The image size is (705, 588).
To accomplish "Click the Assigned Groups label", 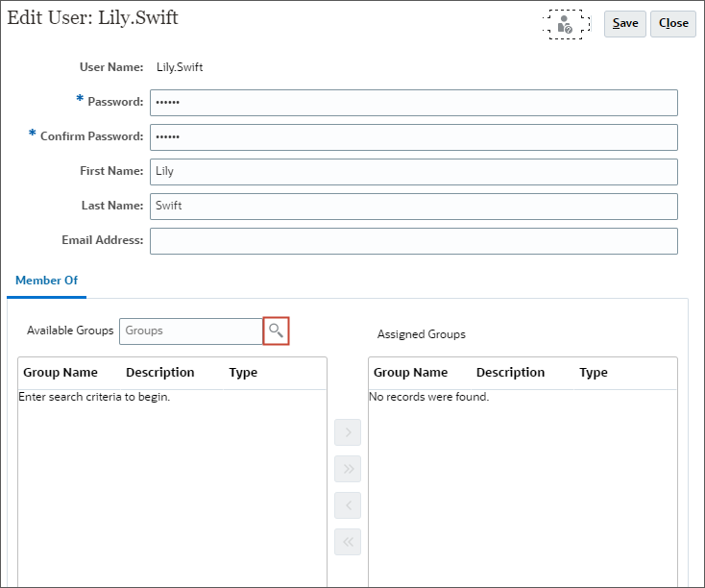I will point(422,334).
